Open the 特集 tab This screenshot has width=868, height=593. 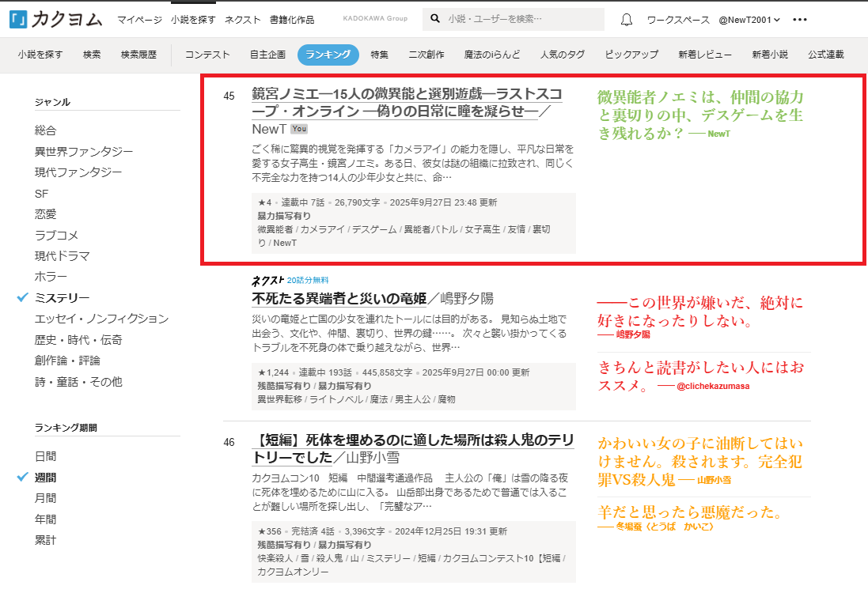pyautogui.click(x=380, y=55)
